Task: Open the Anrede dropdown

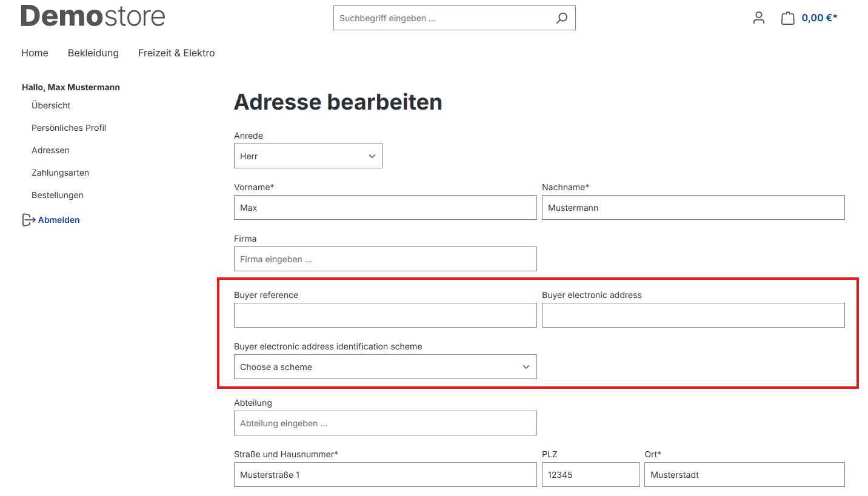Action: (x=308, y=156)
